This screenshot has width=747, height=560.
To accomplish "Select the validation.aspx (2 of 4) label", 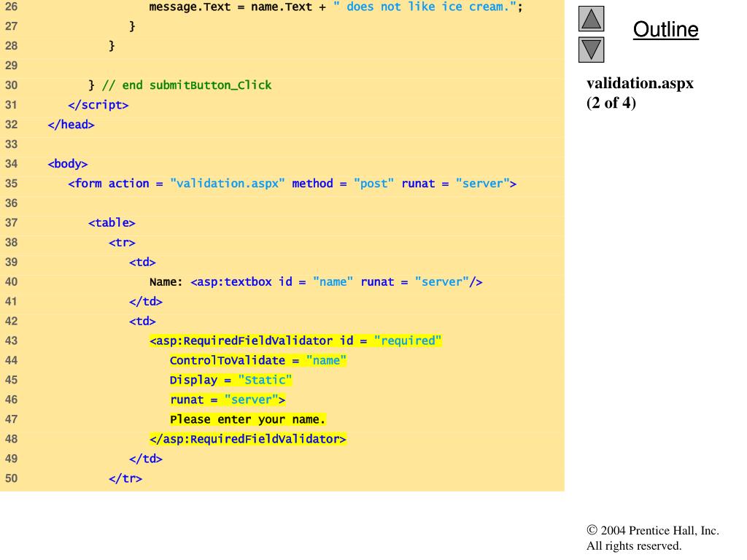I will click(x=640, y=93).
